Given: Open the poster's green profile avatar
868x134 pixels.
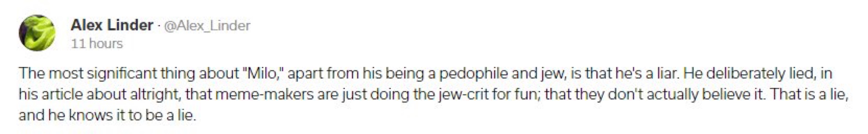Looking at the screenshot, I should pos(37,33).
